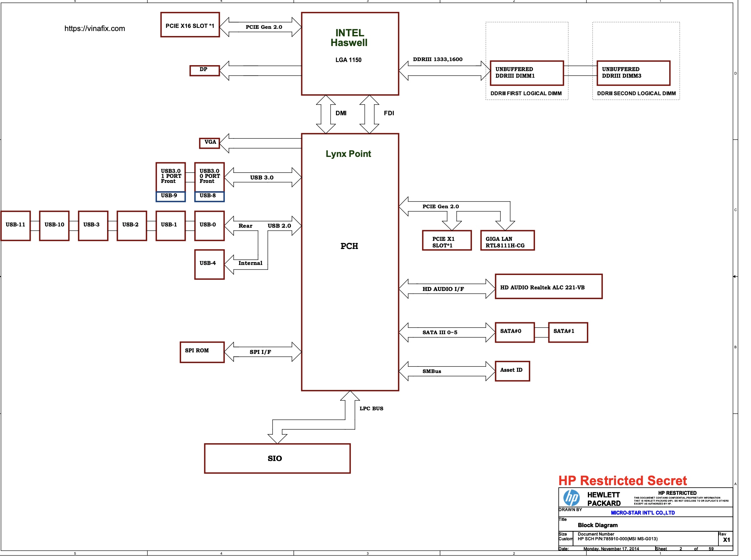Select the SATA#0 block

coord(515,333)
